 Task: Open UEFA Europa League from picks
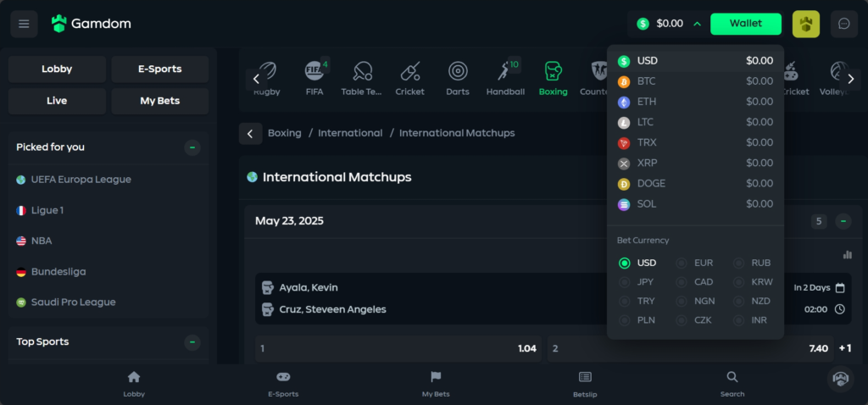[x=81, y=180]
